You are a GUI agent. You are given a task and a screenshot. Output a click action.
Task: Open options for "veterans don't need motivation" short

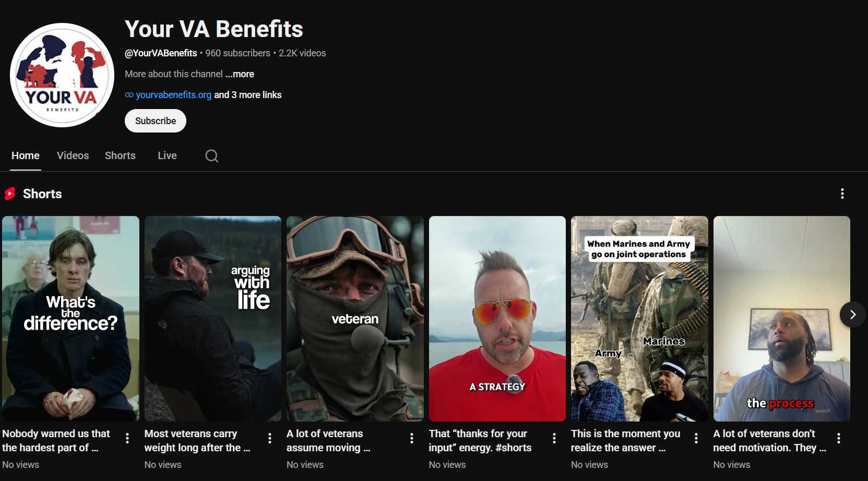pyautogui.click(x=838, y=438)
